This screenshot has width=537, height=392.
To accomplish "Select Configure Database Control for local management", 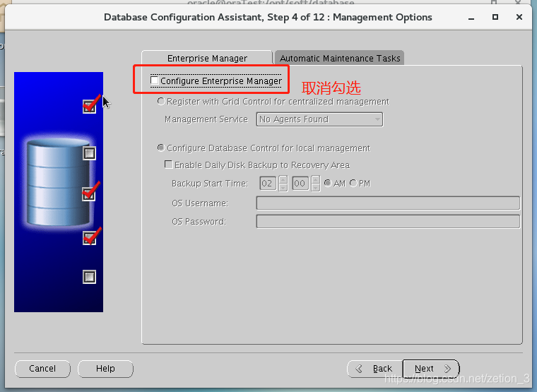I will (160, 148).
